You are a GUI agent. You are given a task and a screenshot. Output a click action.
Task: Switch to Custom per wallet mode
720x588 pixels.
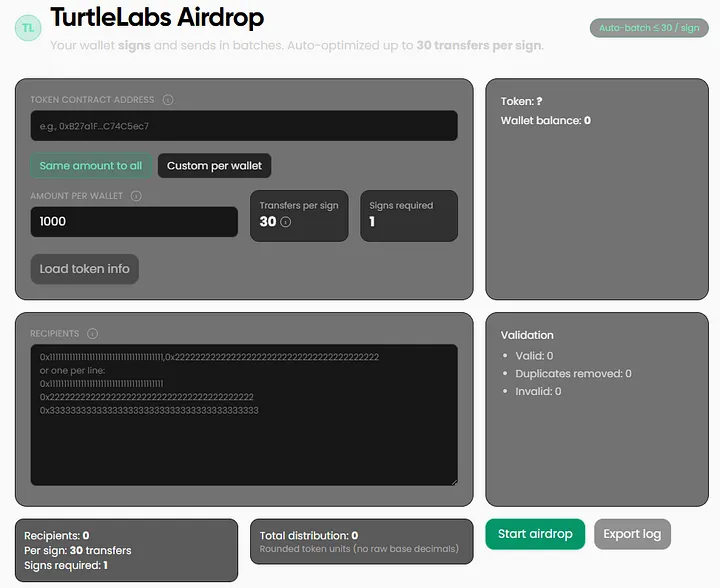(x=214, y=166)
